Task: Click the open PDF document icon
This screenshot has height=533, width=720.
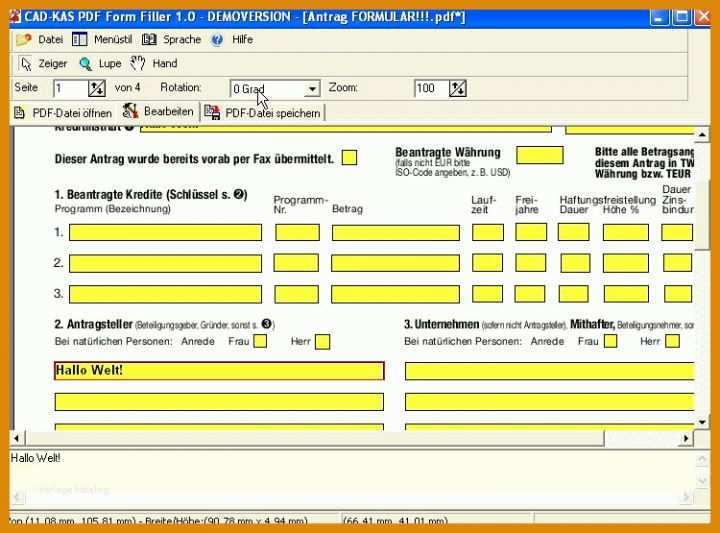Action: pos(19,113)
